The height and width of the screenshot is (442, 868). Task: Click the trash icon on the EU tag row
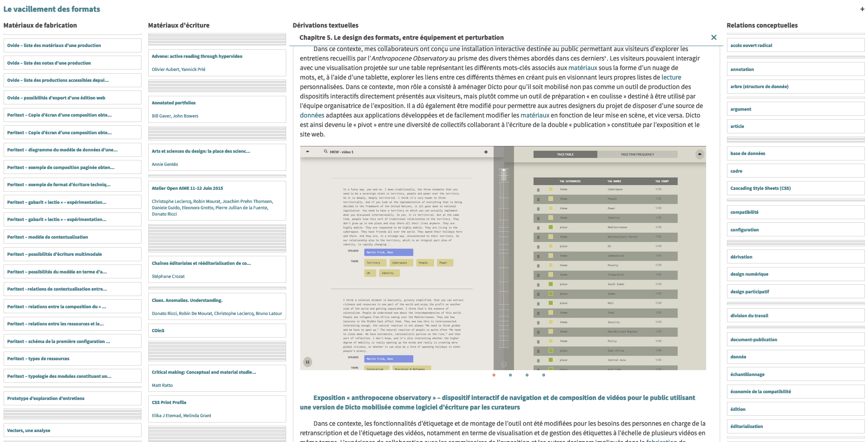coord(538,246)
